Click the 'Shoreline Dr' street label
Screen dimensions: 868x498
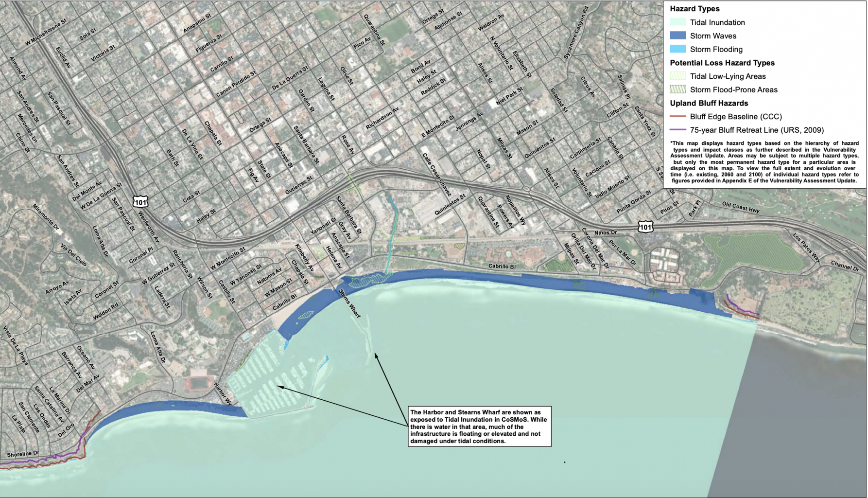point(23,454)
